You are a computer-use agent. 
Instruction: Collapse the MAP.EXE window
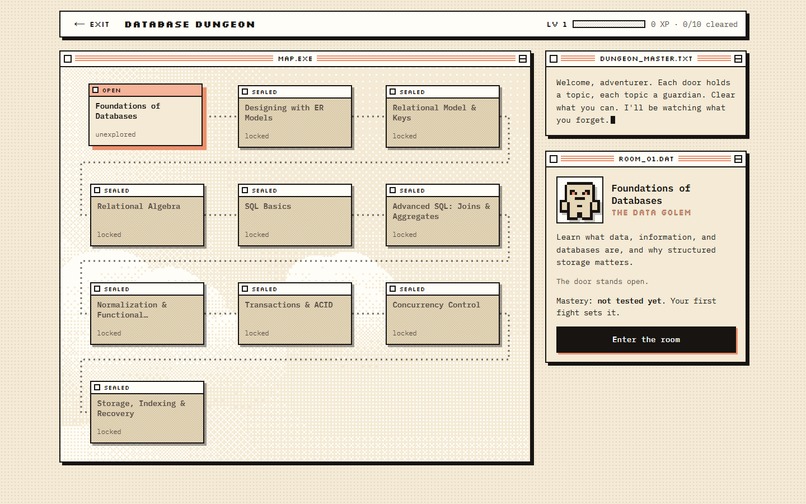(523, 59)
